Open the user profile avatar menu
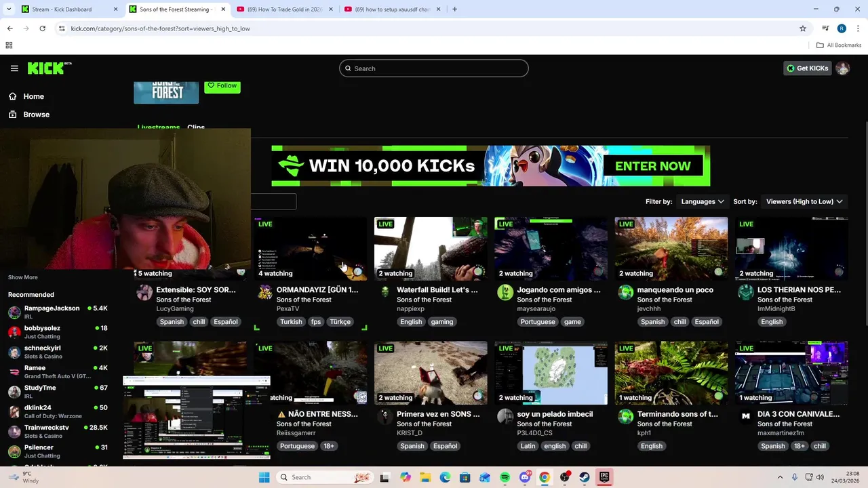868x488 pixels. coord(842,68)
